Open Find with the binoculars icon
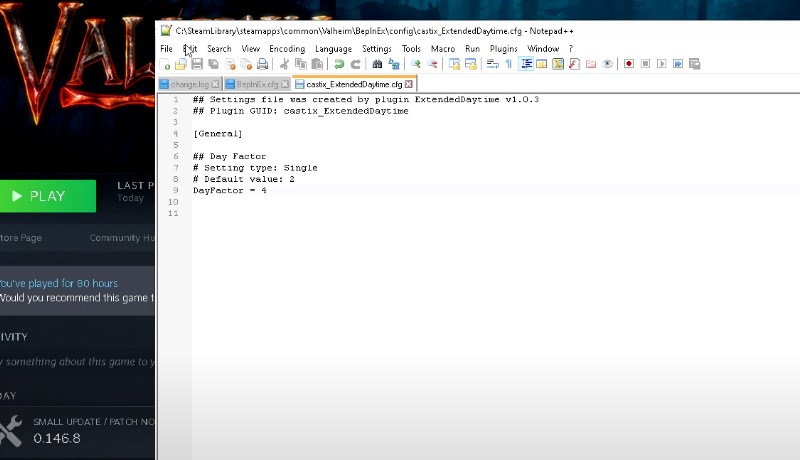 (x=377, y=64)
